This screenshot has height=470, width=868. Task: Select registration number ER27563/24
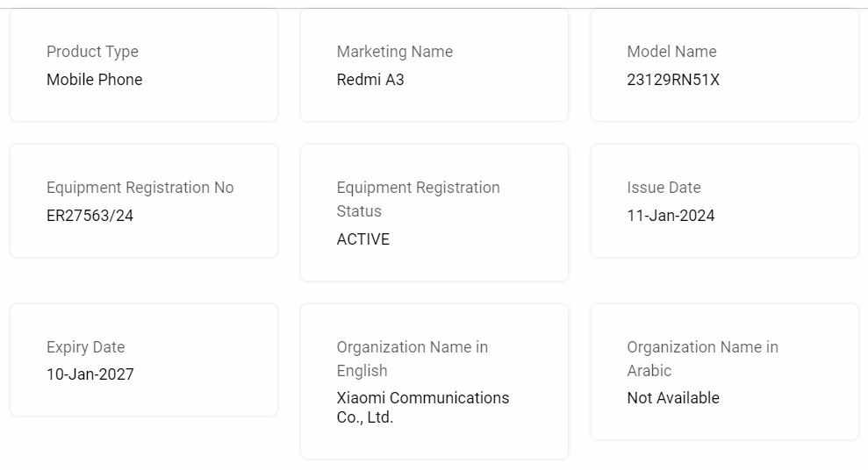coord(90,216)
